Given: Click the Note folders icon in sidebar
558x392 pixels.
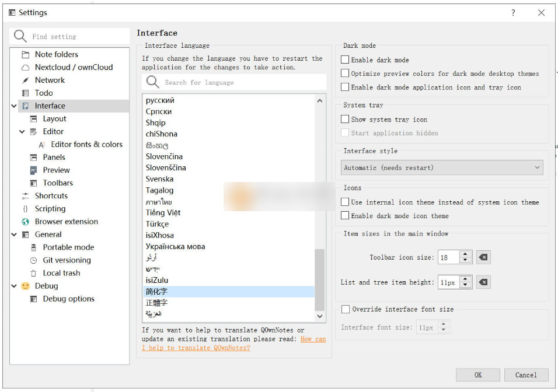Looking at the screenshot, I should [25, 54].
